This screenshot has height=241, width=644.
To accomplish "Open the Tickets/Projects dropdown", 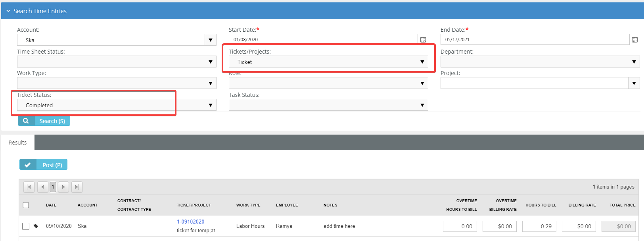I will pos(422,62).
